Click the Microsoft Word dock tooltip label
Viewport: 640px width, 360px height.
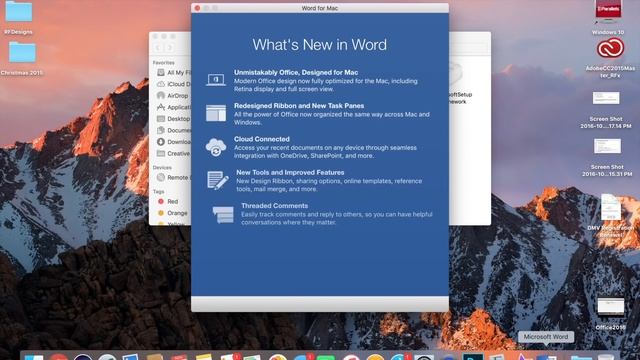click(546, 337)
